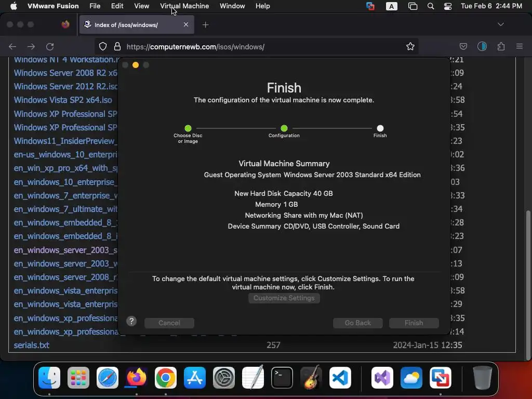This screenshot has height=399, width=532.
Task: Open the Firefox list all tabs chevron
Action: pyautogui.click(x=501, y=24)
